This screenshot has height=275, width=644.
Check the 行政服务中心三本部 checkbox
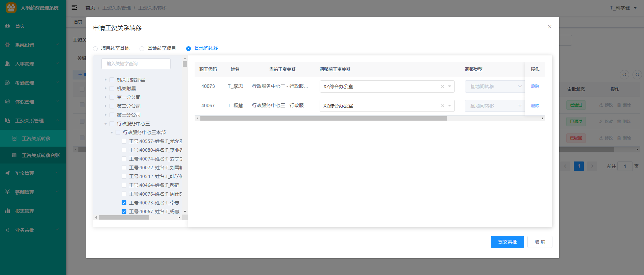click(118, 132)
